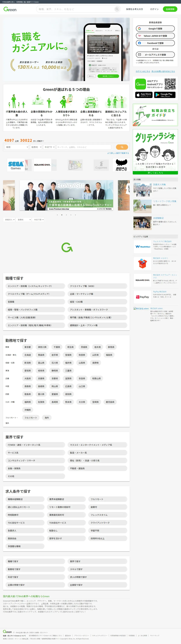This screenshot has height=644, width=181.
Task: Select フレックスタイム condition tag
Action: [x=108, y=515]
